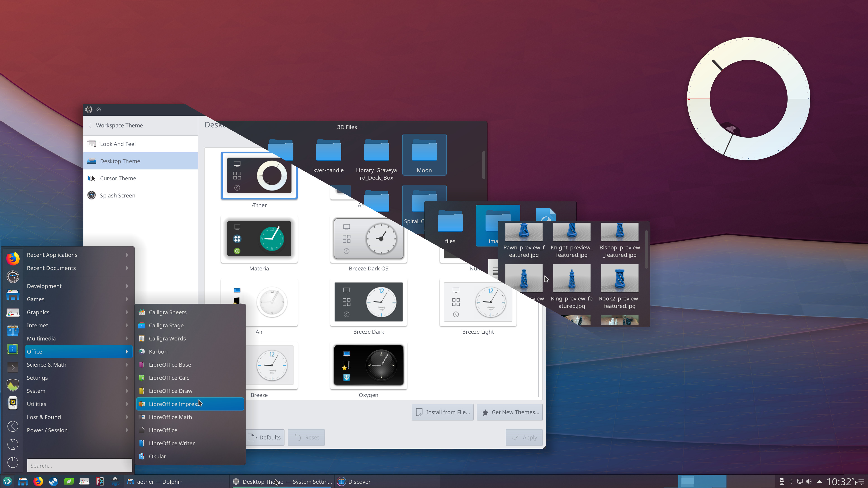Launch Steam from the taskbar

(x=53, y=482)
